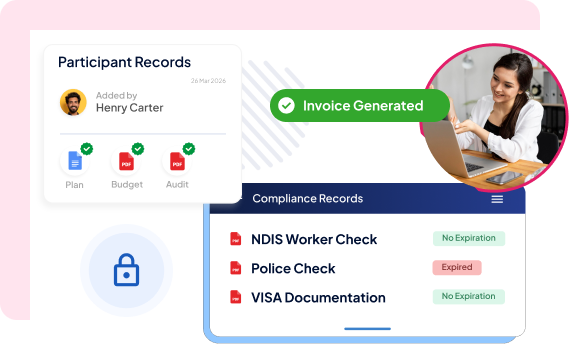
Task: Click the Plan label
Action: [74, 185]
